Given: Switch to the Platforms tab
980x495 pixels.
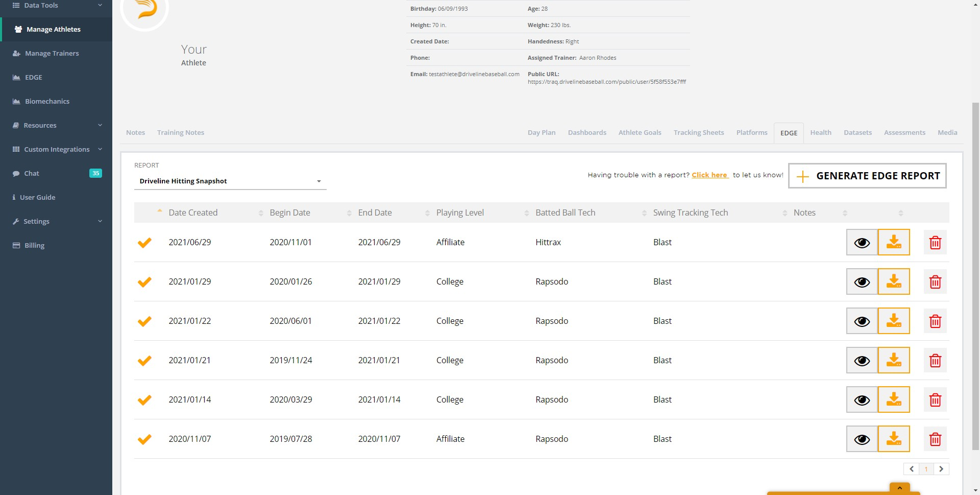Looking at the screenshot, I should pos(752,132).
